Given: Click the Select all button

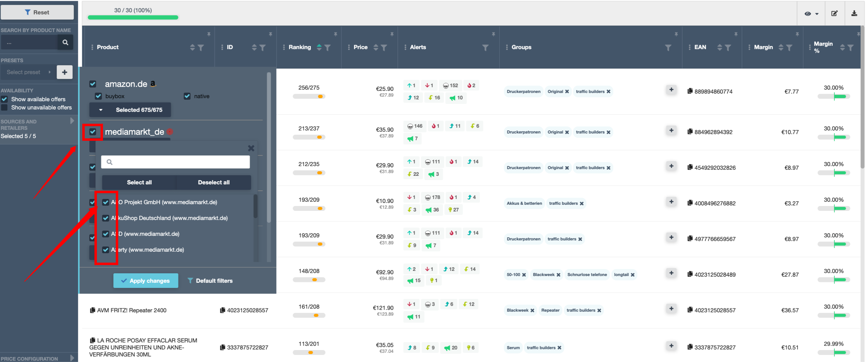Looking at the screenshot, I should (x=139, y=182).
